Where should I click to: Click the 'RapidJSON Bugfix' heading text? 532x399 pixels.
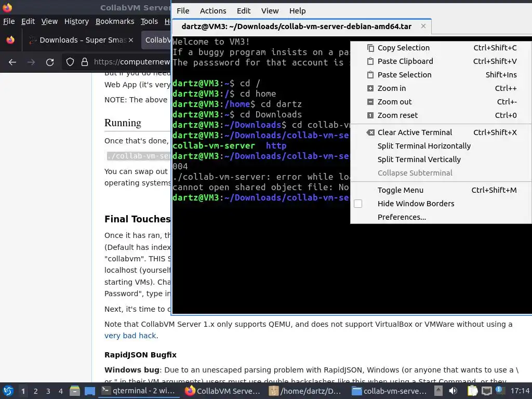click(x=140, y=355)
